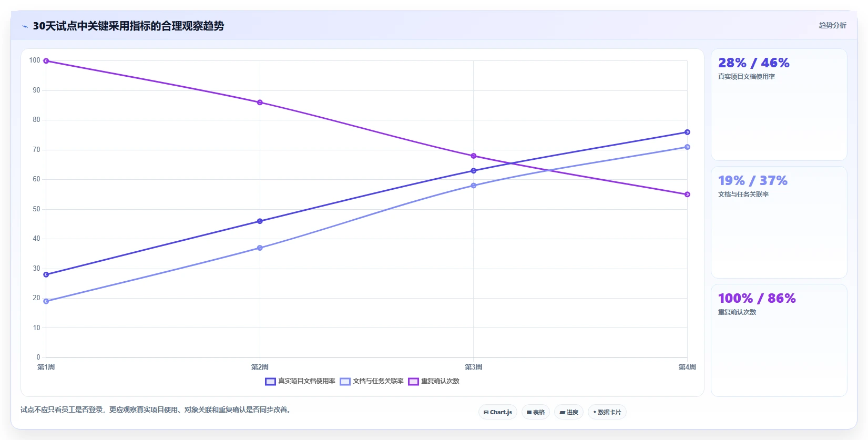
Task: Click the footnote text beginning 试点不应只看员工是否登录
Action: (x=156, y=410)
